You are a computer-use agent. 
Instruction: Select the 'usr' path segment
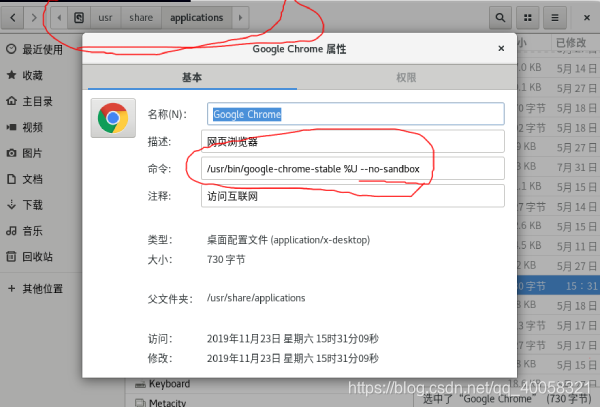tap(106, 18)
